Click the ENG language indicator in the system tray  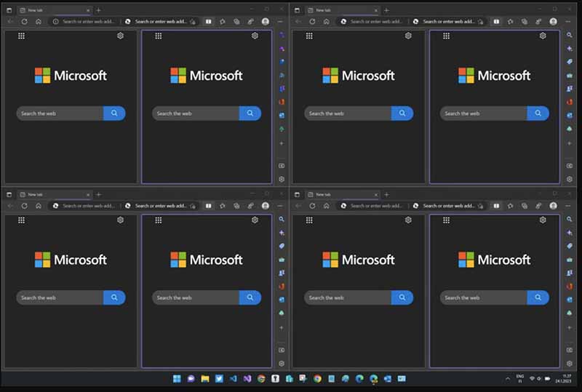tap(520, 379)
